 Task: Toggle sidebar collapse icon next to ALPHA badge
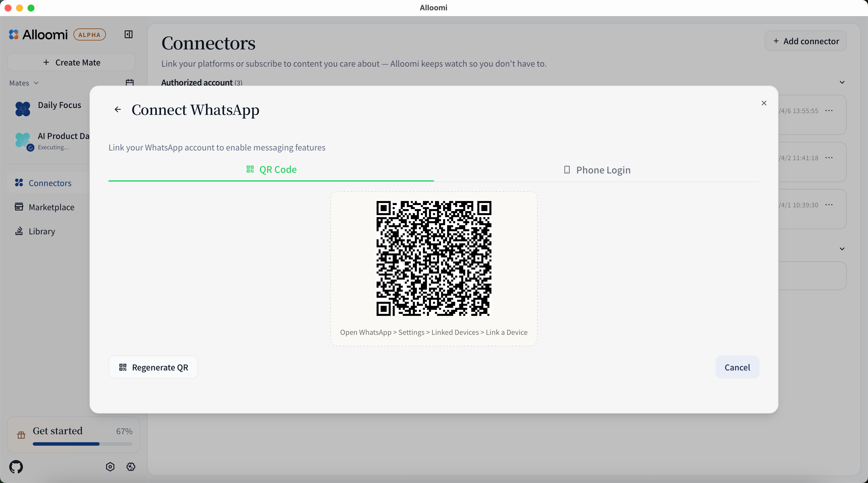[128, 34]
